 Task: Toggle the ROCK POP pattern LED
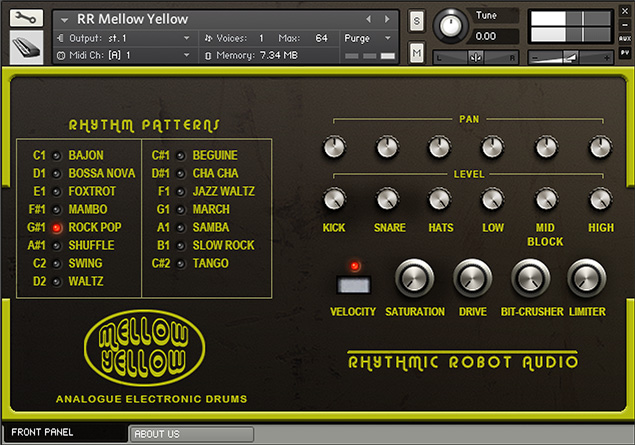coord(57,228)
